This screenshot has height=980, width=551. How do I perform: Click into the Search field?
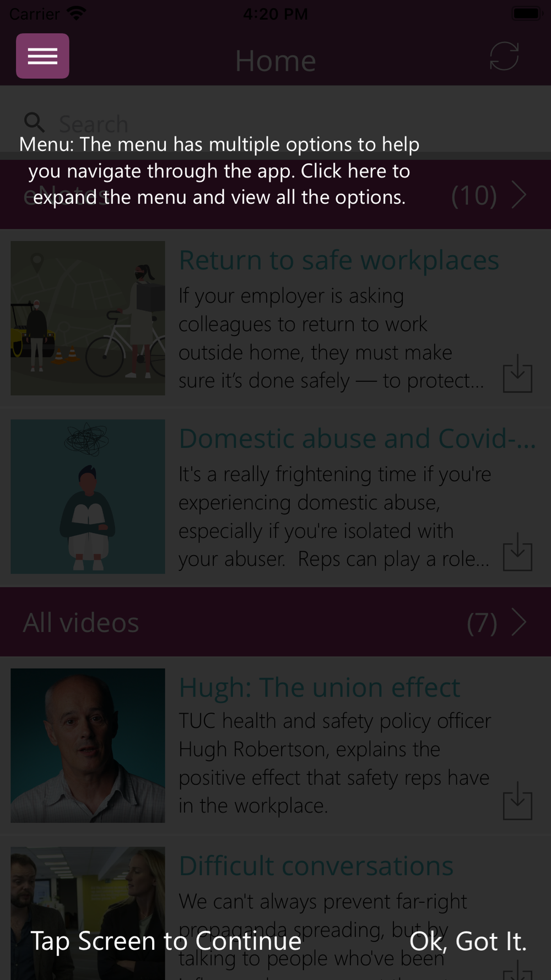point(275,123)
